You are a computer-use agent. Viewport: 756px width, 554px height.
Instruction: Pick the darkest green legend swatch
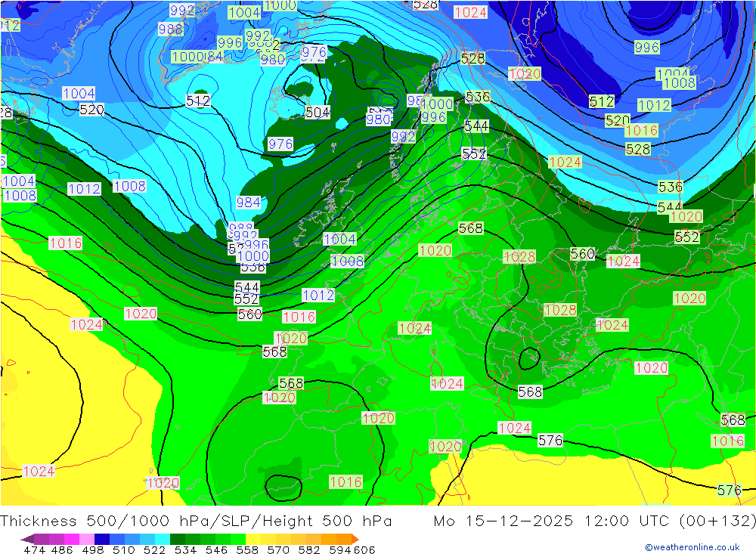click(x=178, y=539)
